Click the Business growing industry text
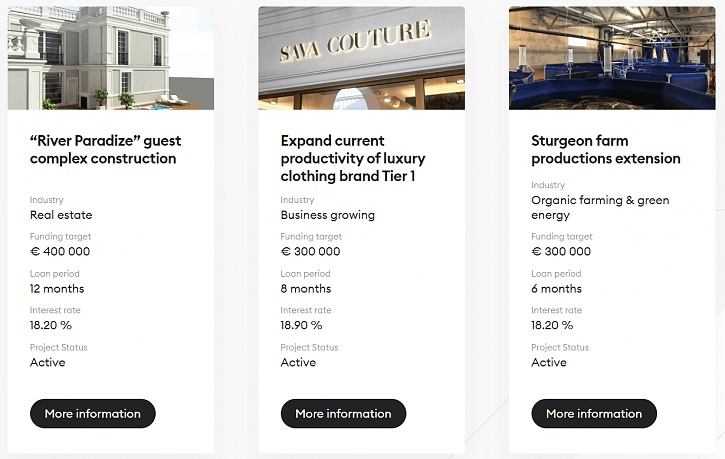The image size is (725, 459). (327, 215)
